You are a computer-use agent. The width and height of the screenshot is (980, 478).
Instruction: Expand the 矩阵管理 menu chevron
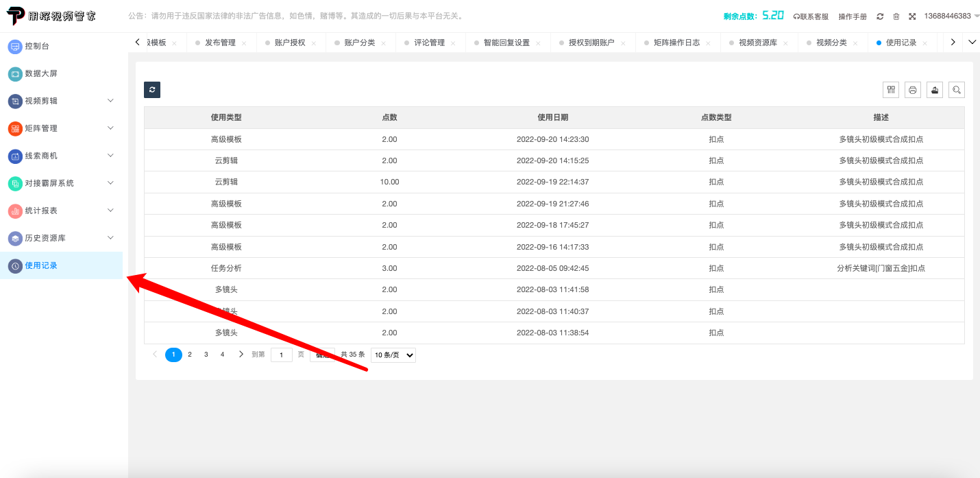pyautogui.click(x=111, y=128)
